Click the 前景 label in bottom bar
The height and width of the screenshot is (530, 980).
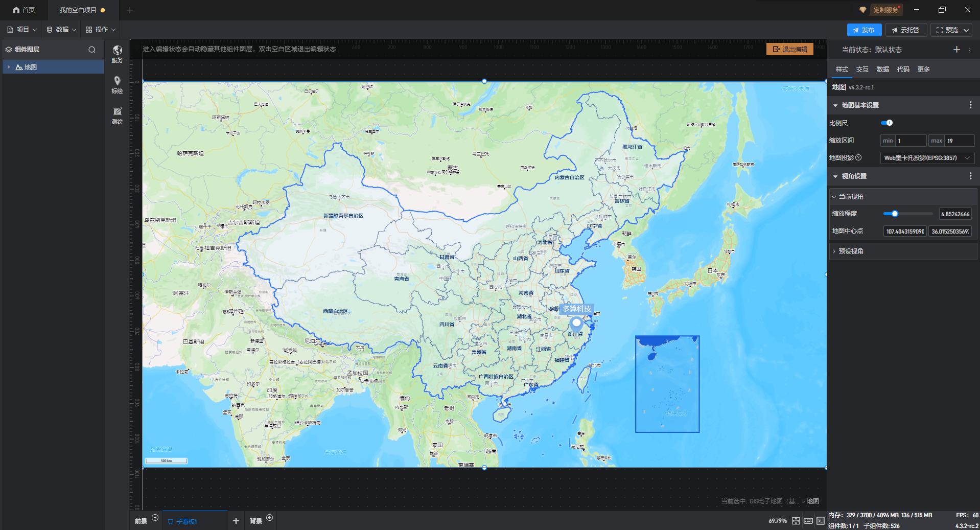click(x=141, y=521)
